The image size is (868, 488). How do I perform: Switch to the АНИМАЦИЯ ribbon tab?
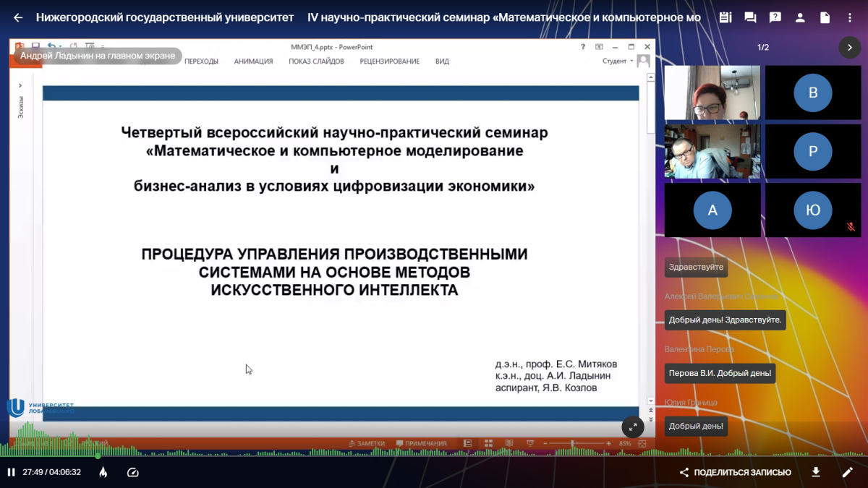[x=253, y=61]
